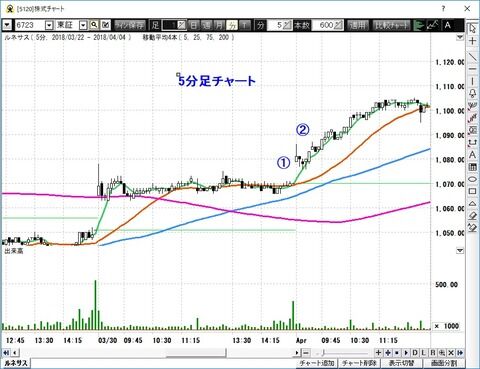Select the vertical line drawing tool
Image resolution: width=480 pixels, height=369 pixels.
click(472, 81)
